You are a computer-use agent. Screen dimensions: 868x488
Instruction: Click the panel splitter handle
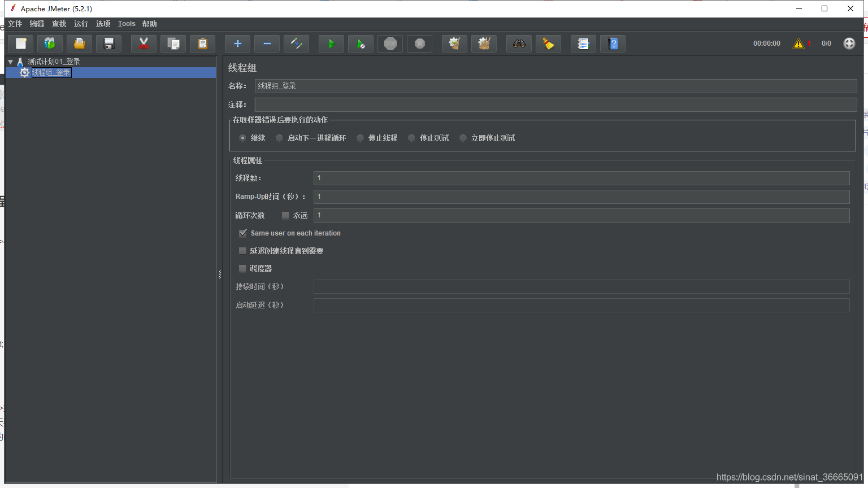coord(220,274)
